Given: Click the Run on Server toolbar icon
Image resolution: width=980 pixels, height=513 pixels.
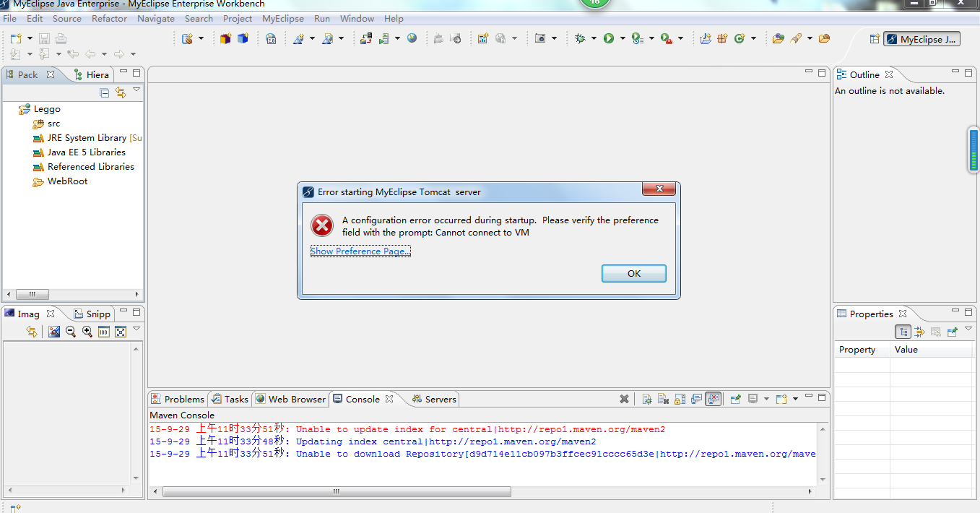Looking at the screenshot, I should [384, 38].
